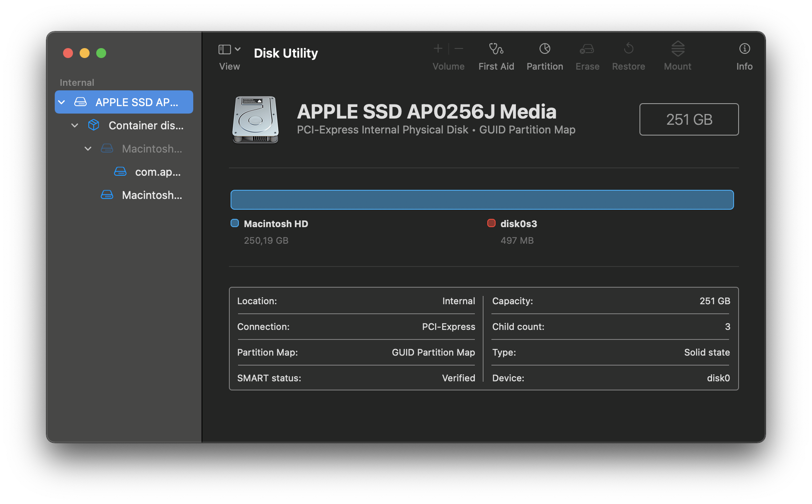Screen dimensions: 812x504
Task: Click the Info label
Action: pos(744,66)
